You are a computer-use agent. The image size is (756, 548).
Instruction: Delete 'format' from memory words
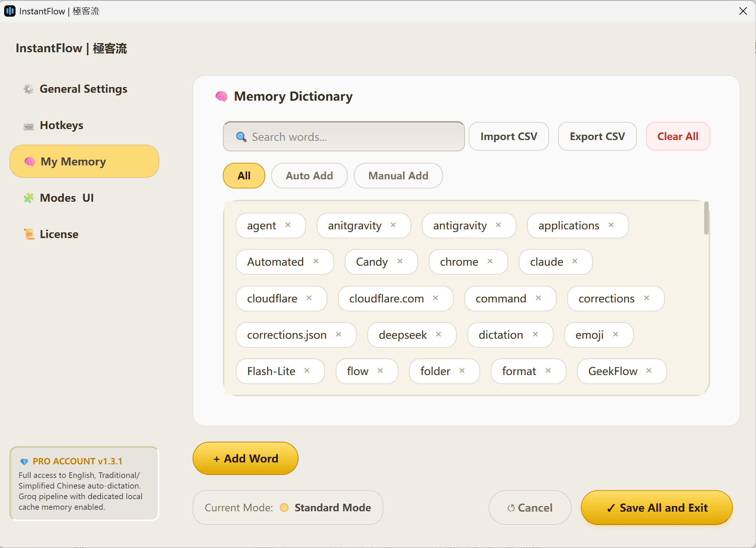tap(548, 371)
